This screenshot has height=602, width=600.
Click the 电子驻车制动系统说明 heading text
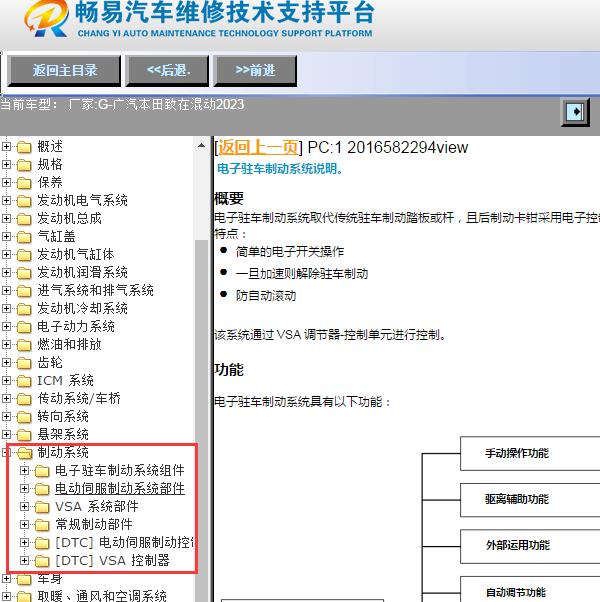click(280, 169)
